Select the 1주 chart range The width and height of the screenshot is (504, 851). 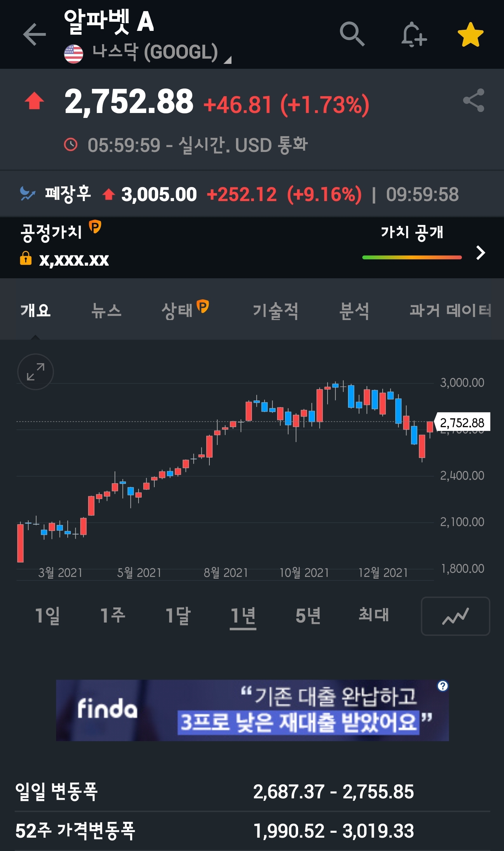(x=113, y=616)
